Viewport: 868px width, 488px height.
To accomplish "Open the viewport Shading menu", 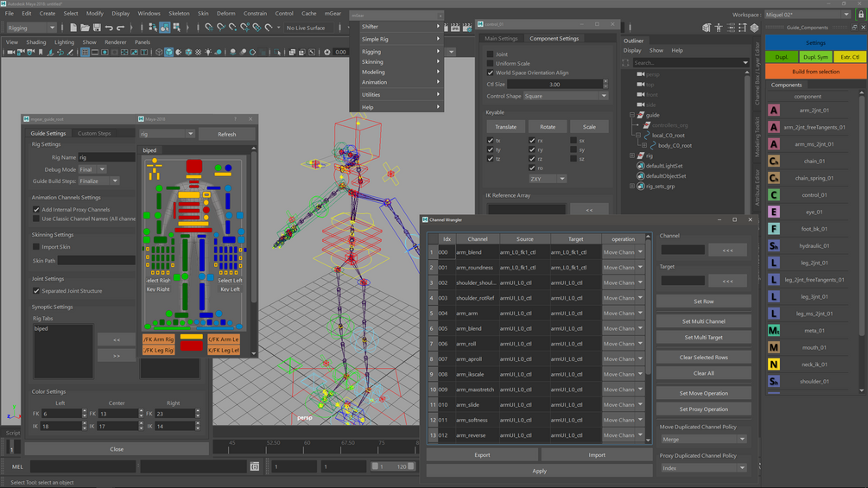I will coord(36,42).
